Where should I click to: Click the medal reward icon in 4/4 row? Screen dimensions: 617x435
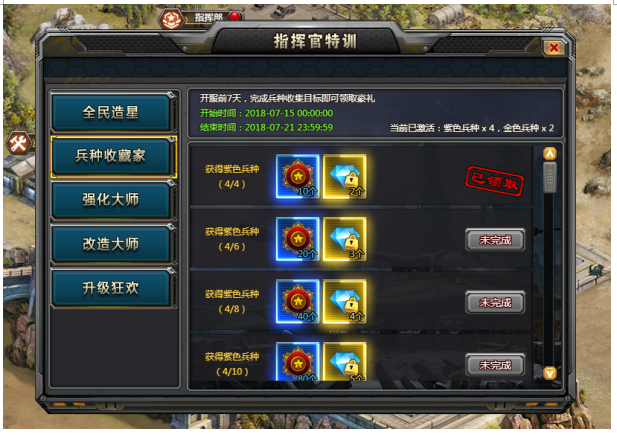(297, 176)
